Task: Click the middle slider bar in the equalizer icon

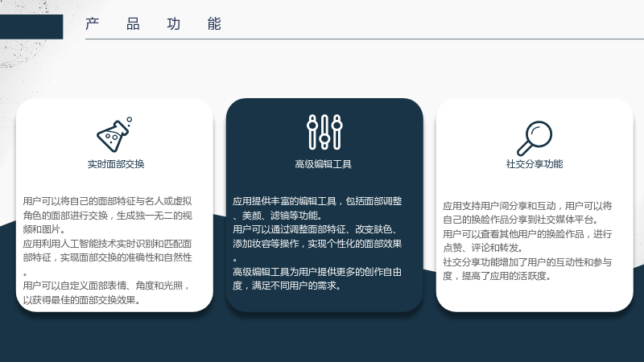Action: pyautogui.click(x=324, y=132)
